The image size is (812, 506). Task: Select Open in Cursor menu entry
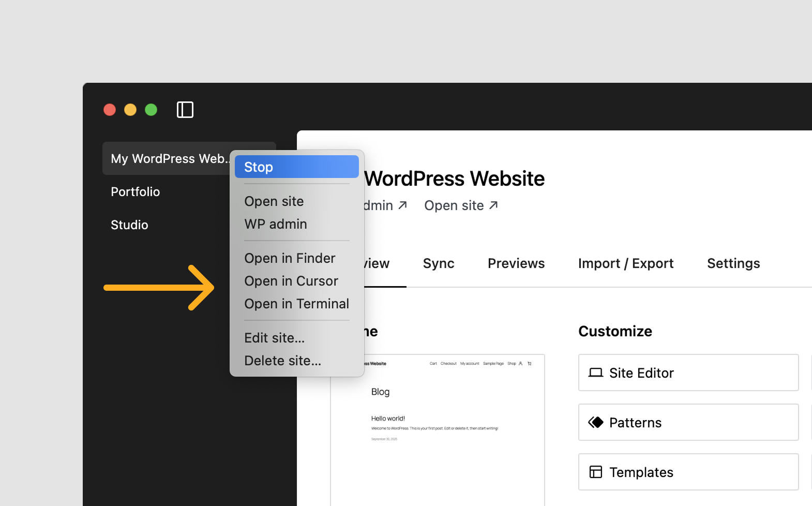(297, 281)
